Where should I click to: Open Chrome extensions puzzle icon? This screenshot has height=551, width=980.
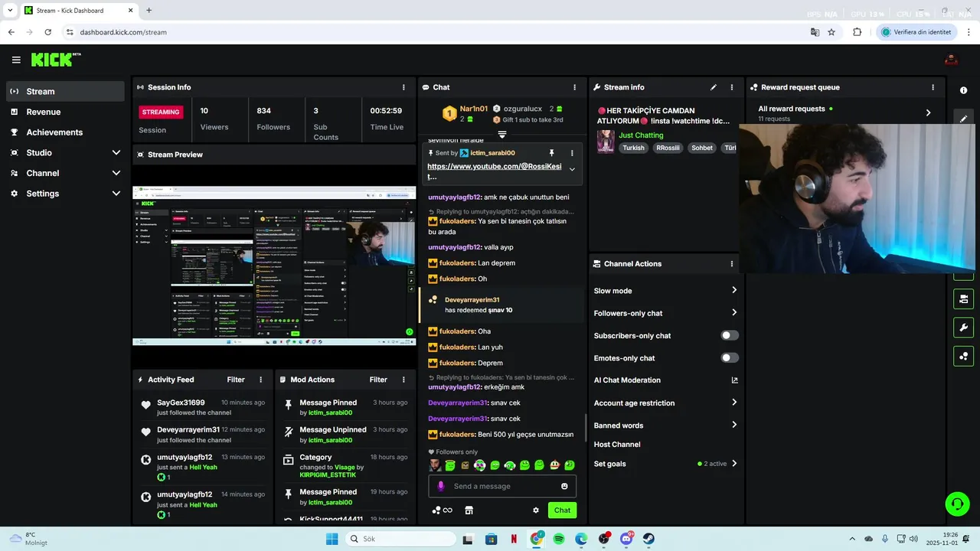coord(857,32)
